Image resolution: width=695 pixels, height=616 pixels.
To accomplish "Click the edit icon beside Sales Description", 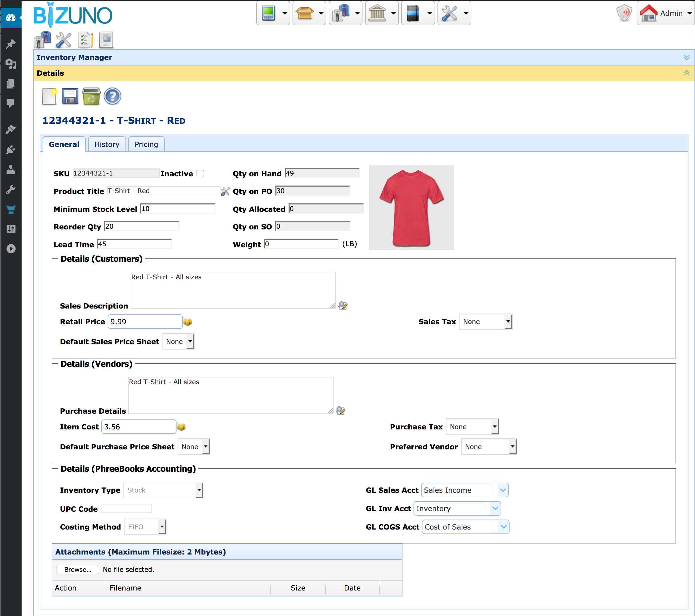I will tap(343, 306).
